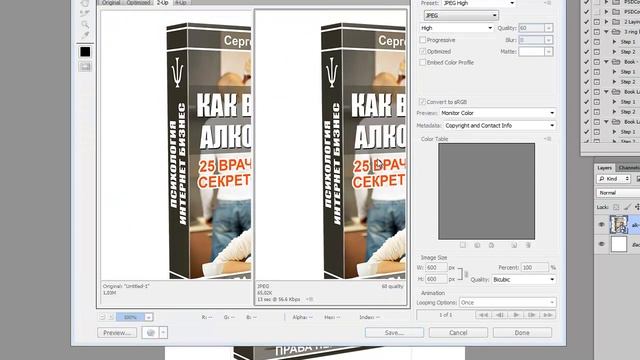Go to first animation frame
This screenshot has width=640, height=360.
[483, 315]
